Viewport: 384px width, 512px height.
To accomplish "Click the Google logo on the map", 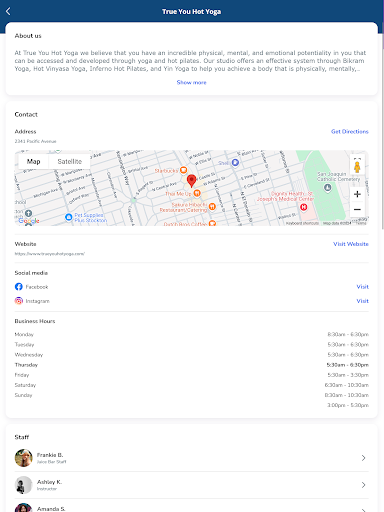I will (x=29, y=221).
